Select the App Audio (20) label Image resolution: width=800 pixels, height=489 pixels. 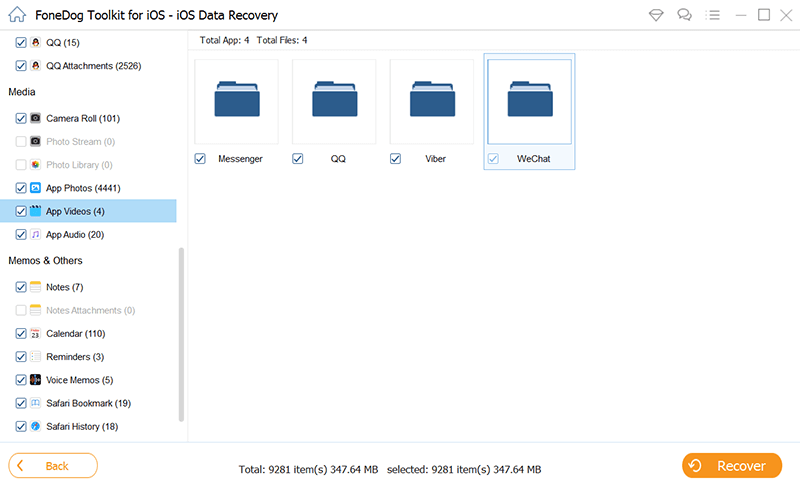(x=75, y=234)
